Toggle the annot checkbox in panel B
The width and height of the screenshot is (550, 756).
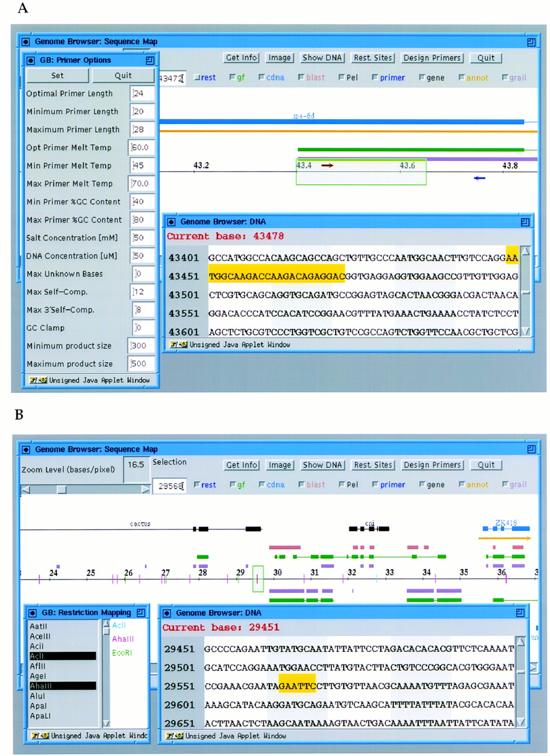click(x=462, y=484)
